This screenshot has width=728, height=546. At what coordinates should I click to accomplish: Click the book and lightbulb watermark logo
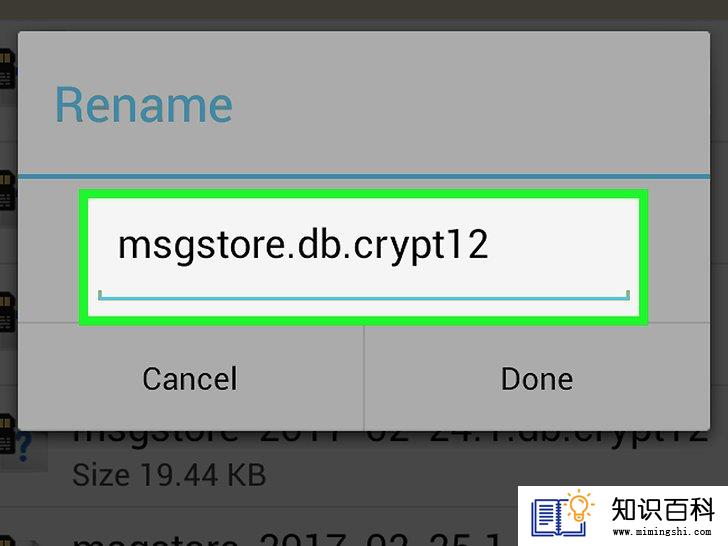(562, 514)
